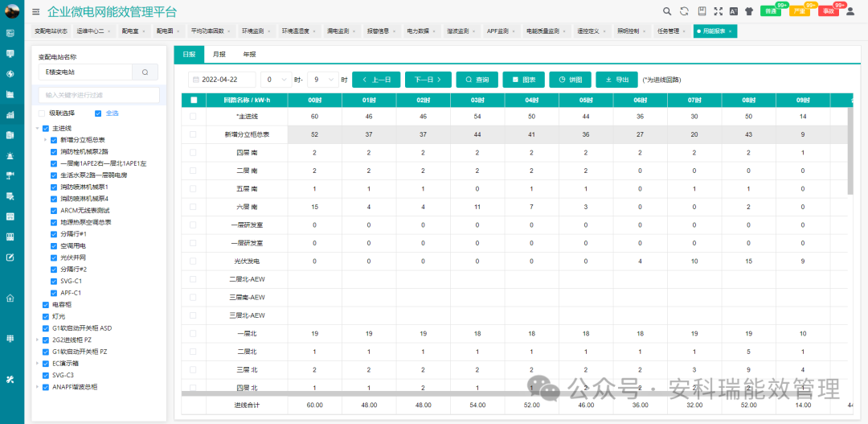Viewport: 868px width, 424px height.
Task: Click the first sidebar icon below the avatar
Action: click(x=10, y=33)
